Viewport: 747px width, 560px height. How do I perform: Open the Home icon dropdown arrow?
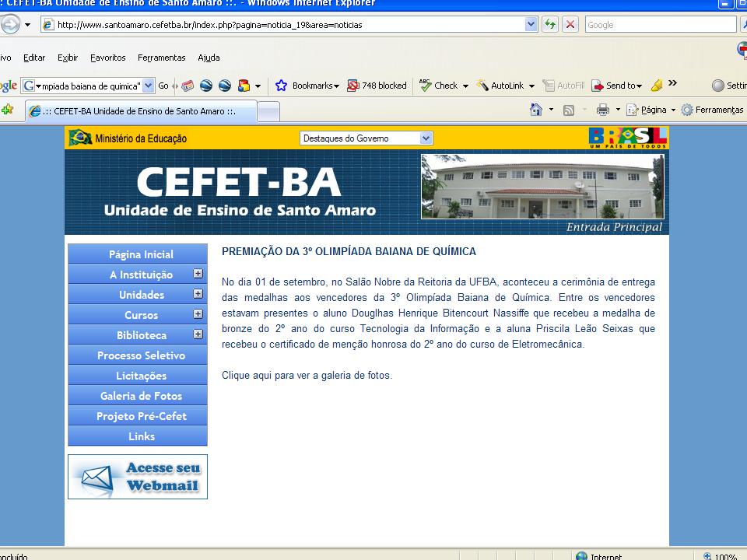(x=551, y=110)
